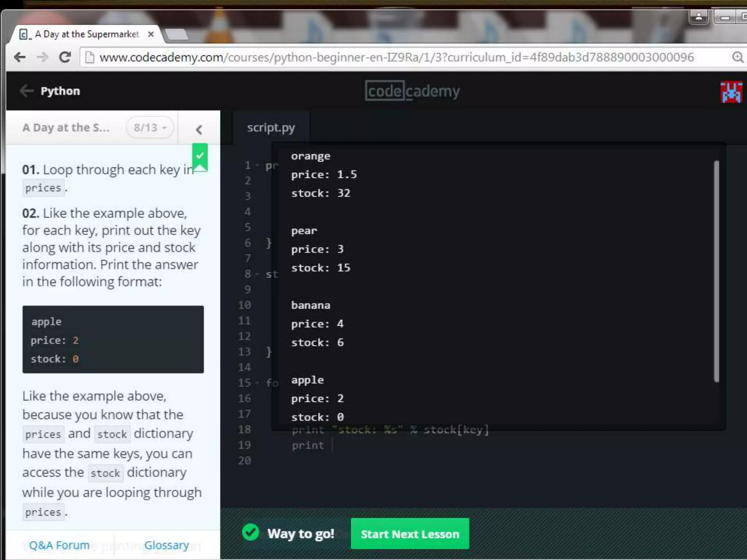Open the 8/13 lesson progress dropdown

point(150,128)
